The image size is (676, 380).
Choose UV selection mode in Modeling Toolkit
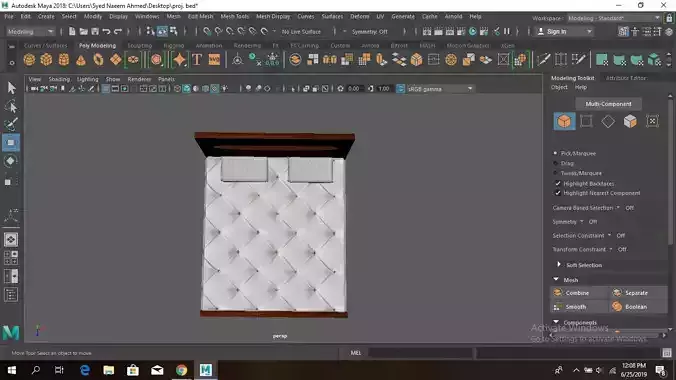[652, 121]
